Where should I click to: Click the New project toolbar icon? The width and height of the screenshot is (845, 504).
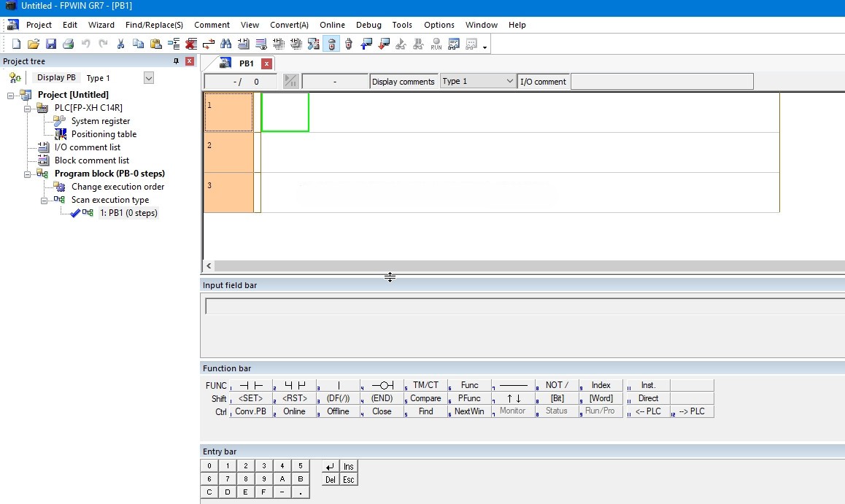click(16, 44)
